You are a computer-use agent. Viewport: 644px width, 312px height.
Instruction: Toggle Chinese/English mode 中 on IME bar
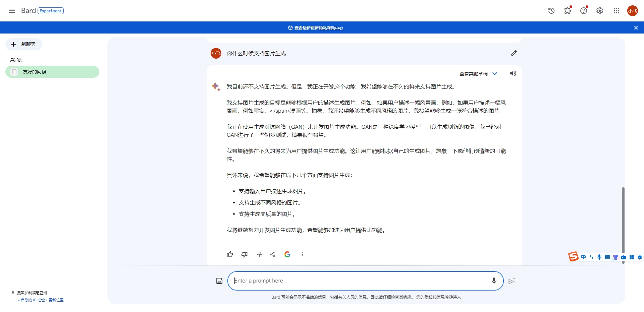(x=583, y=257)
